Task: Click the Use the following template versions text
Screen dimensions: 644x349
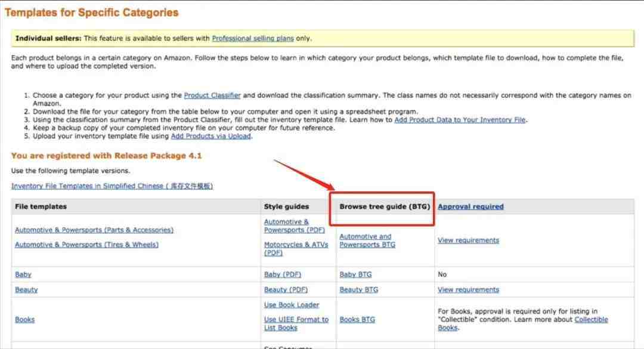Action: (x=70, y=171)
